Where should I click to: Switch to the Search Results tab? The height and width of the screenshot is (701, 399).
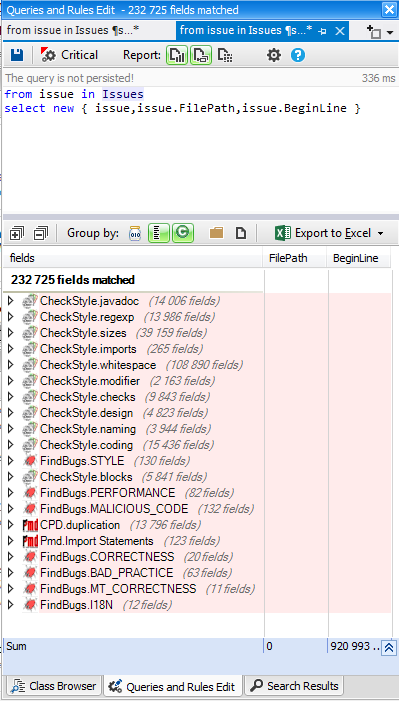tap(294, 686)
